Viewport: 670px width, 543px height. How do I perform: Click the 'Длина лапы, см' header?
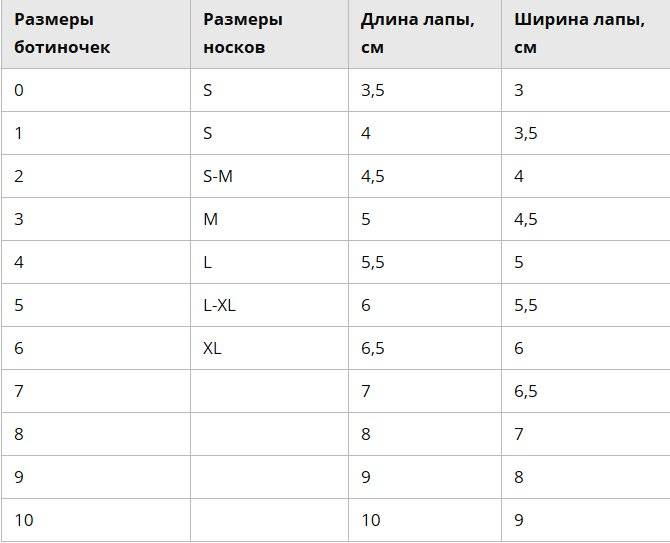(x=425, y=34)
